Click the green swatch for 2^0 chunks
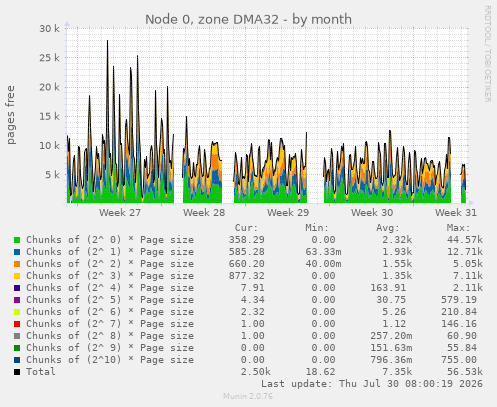497x407 pixels. point(17,240)
